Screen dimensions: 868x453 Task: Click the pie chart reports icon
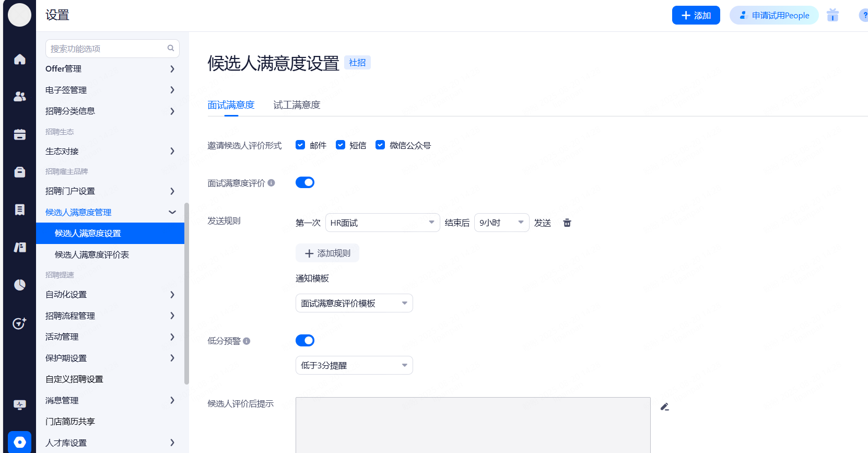[x=20, y=285]
